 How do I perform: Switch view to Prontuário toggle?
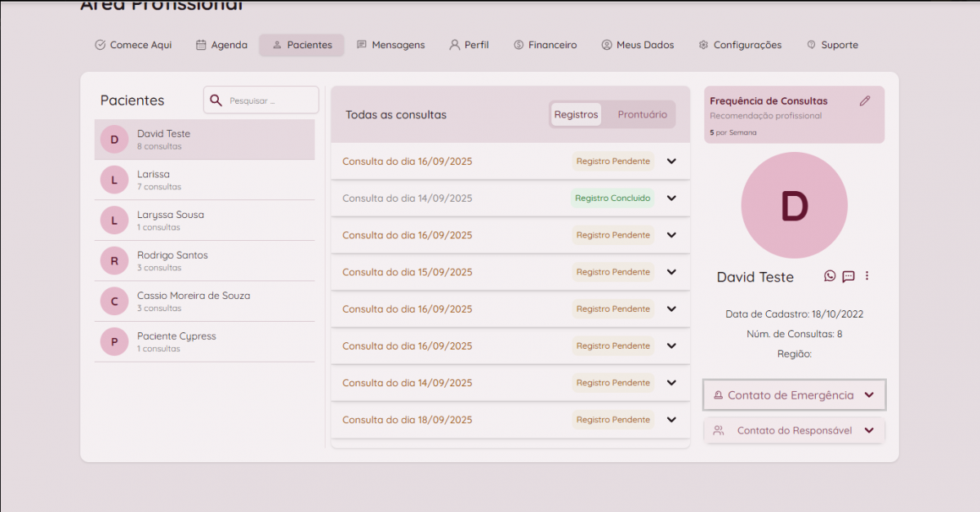point(642,114)
